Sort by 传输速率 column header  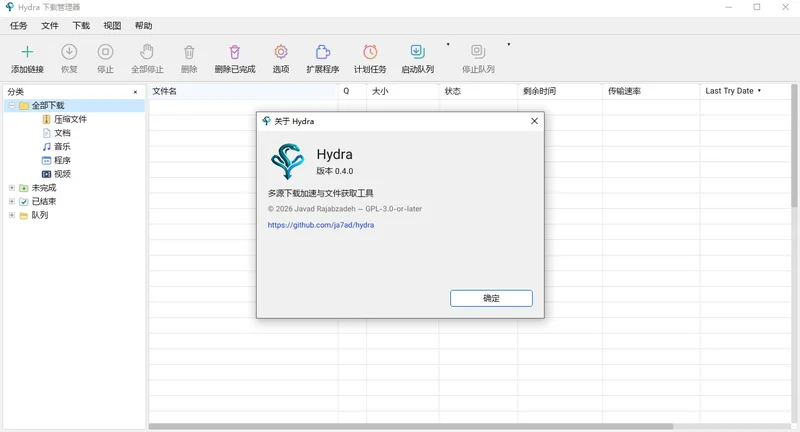[x=651, y=91]
